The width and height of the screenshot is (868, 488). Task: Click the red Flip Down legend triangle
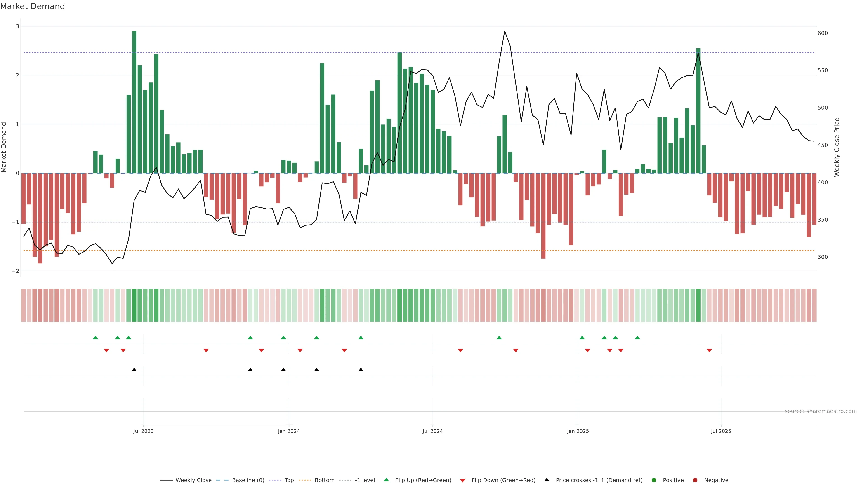(x=463, y=480)
